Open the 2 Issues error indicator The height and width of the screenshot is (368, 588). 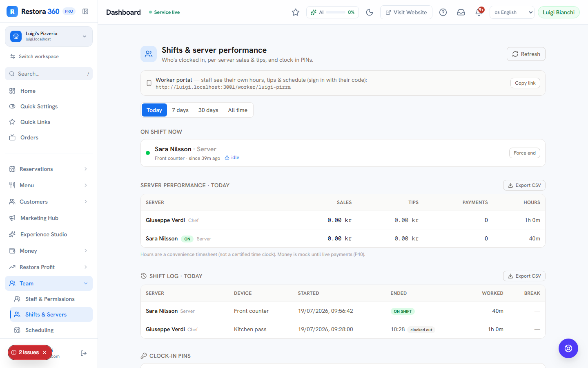[26, 352]
